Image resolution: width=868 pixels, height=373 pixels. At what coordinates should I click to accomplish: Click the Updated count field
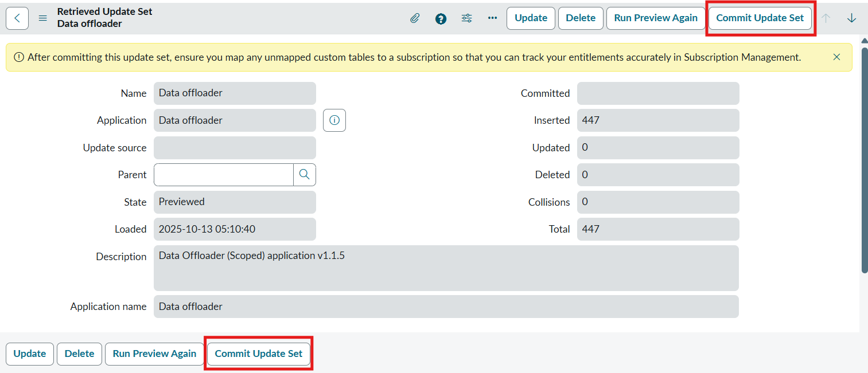click(x=658, y=148)
